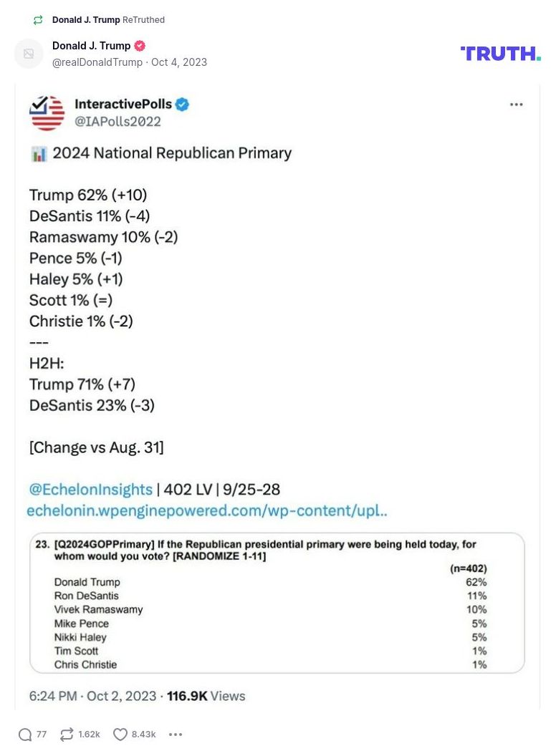
Task: Click InteractivePolls' blue verified badge
Action: (x=181, y=104)
